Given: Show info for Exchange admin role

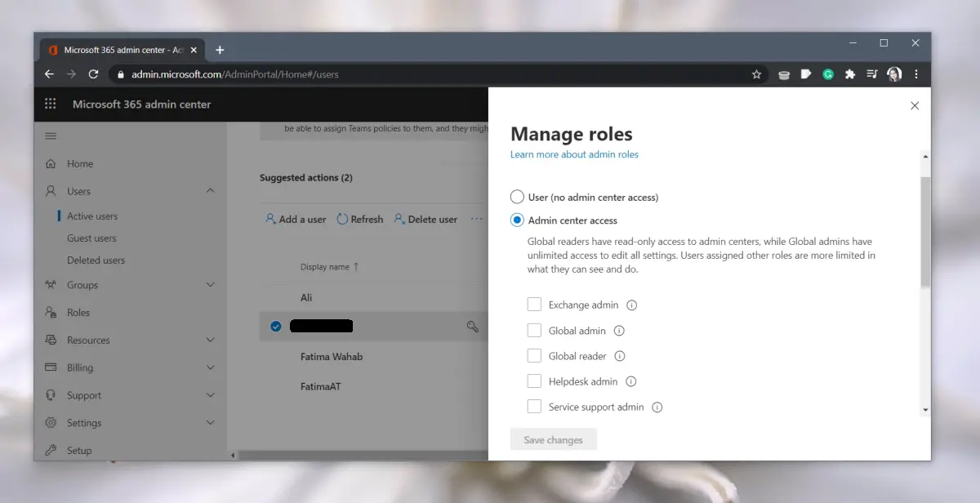Looking at the screenshot, I should point(632,305).
